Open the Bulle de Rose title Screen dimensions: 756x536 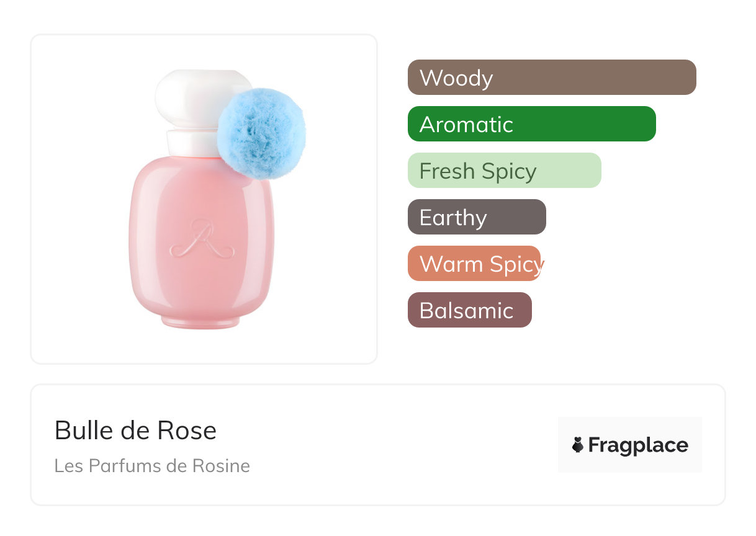pos(135,431)
